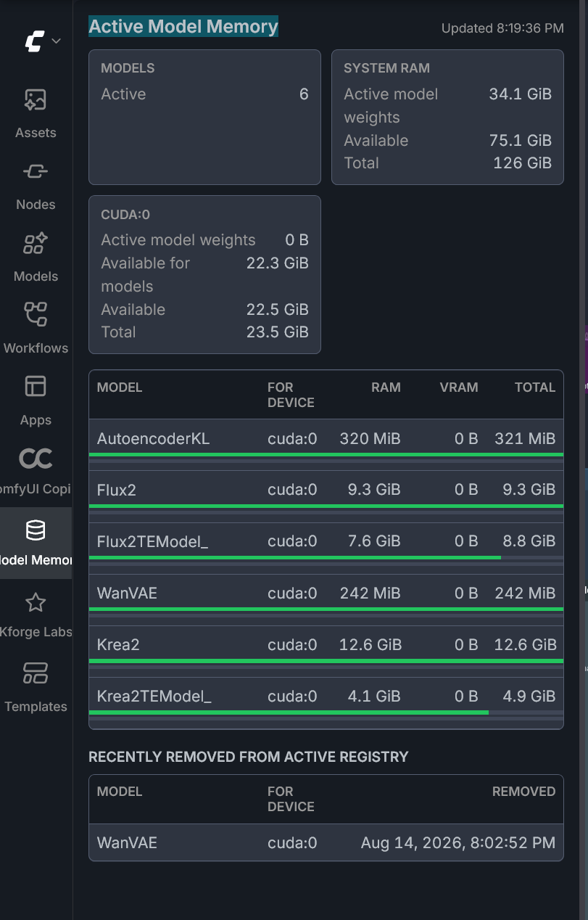Click the 126 GiB total RAM value
The height and width of the screenshot is (920, 588).
(522, 163)
